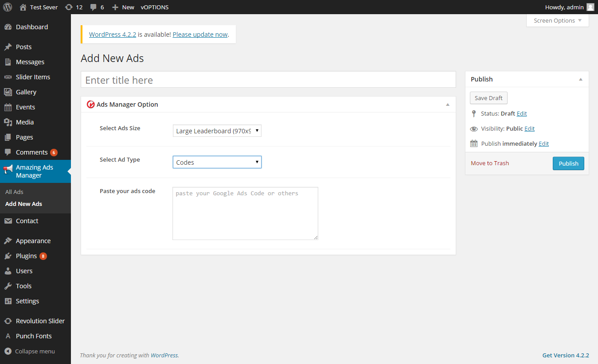The image size is (598, 364).
Task: Click the comments bubble icon in admin bar
Action: [x=94, y=7]
